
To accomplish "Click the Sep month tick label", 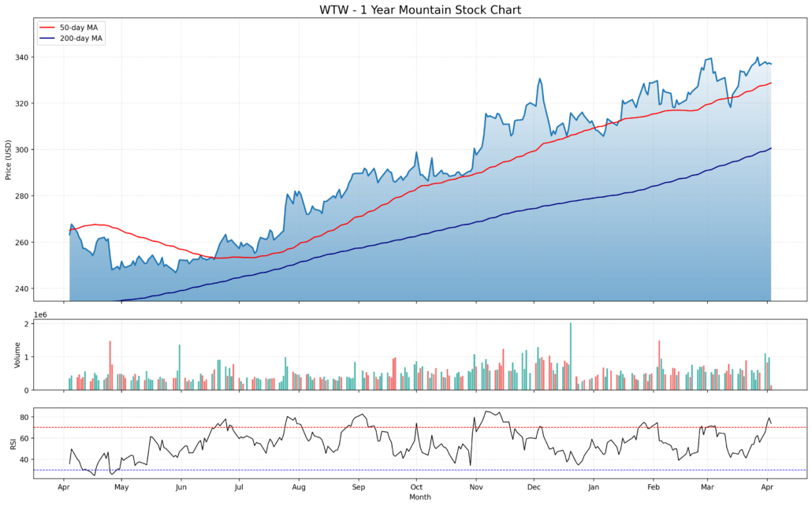I will pyautogui.click(x=359, y=487).
